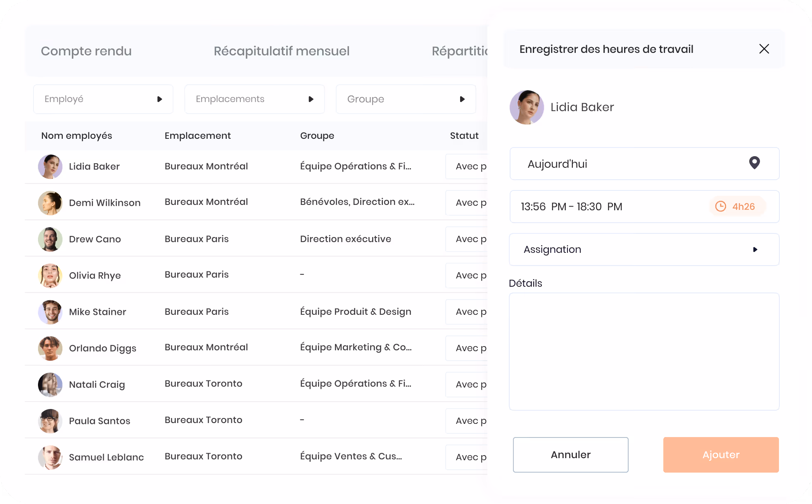Click Équipe Ventes & Cus… group cell
The height and width of the screenshot is (504, 812).
pos(351,456)
